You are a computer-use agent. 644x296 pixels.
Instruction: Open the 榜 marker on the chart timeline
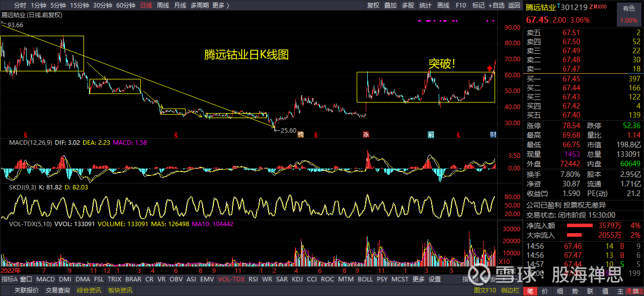[301, 134]
